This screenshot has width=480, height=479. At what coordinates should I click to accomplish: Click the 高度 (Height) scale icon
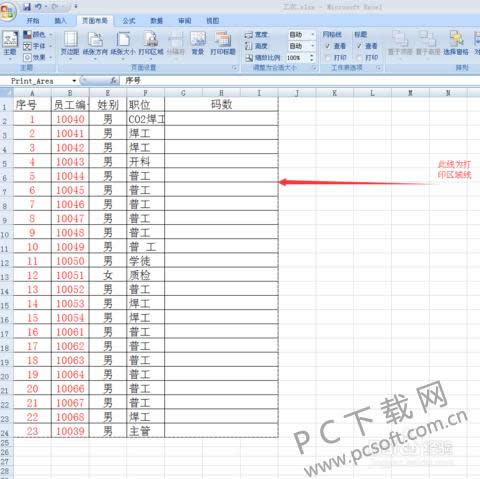pos(249,46)
